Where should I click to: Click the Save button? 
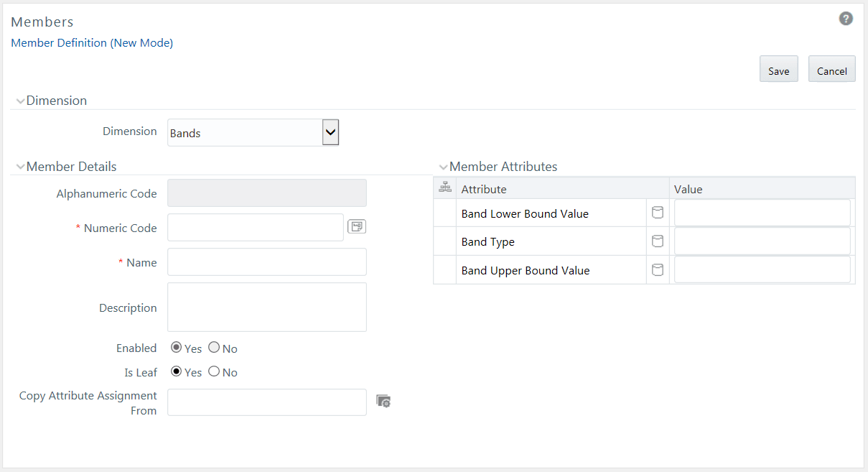778,70
